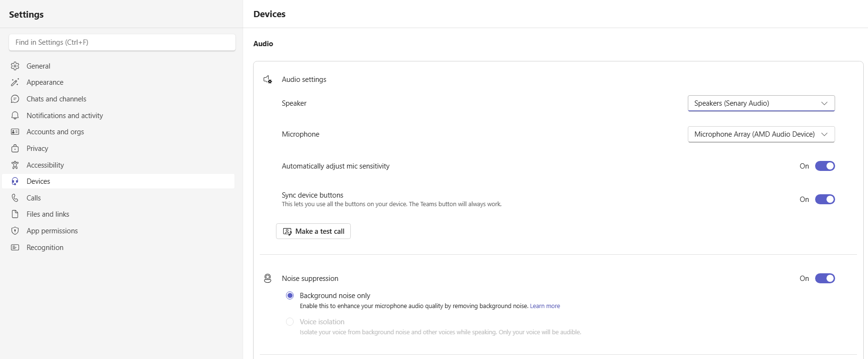Image resolution: width=868 pixels, height=359 pixels.
Task: Click the Audio settings speaker-gear icon
Action: (x=268, y=80)
